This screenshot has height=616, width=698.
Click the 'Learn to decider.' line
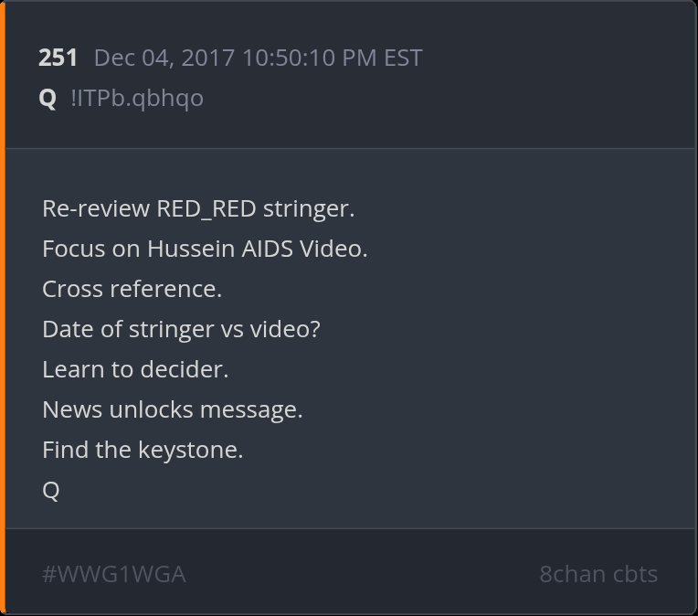[x=135, y=369]
